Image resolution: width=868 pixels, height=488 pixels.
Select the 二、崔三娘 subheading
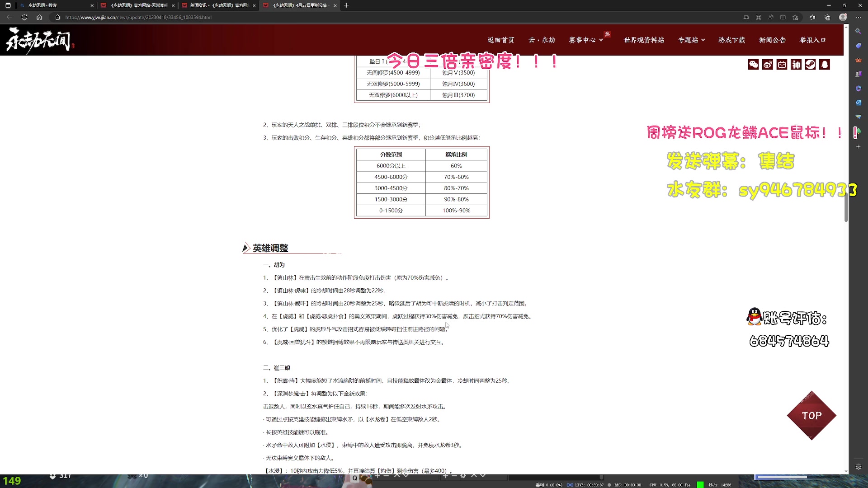277,368
